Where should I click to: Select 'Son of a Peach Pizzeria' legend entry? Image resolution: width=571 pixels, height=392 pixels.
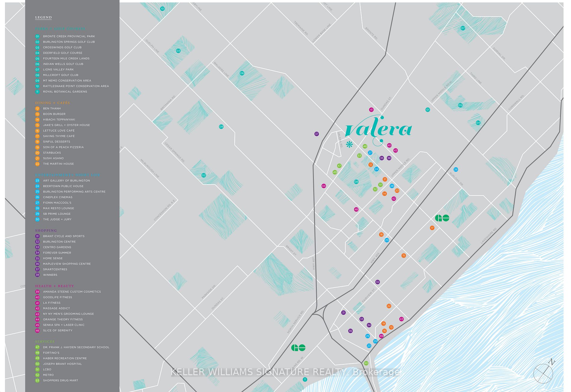pos(63,147)
